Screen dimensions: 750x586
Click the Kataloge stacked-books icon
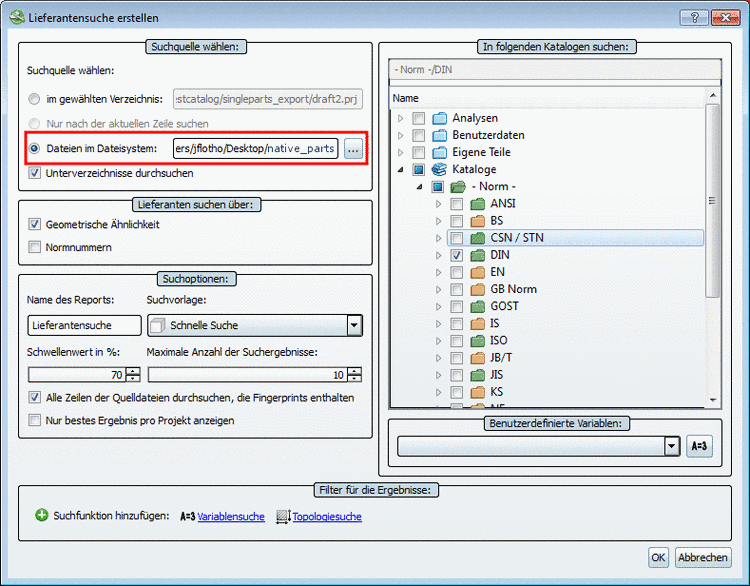point(439,169)
